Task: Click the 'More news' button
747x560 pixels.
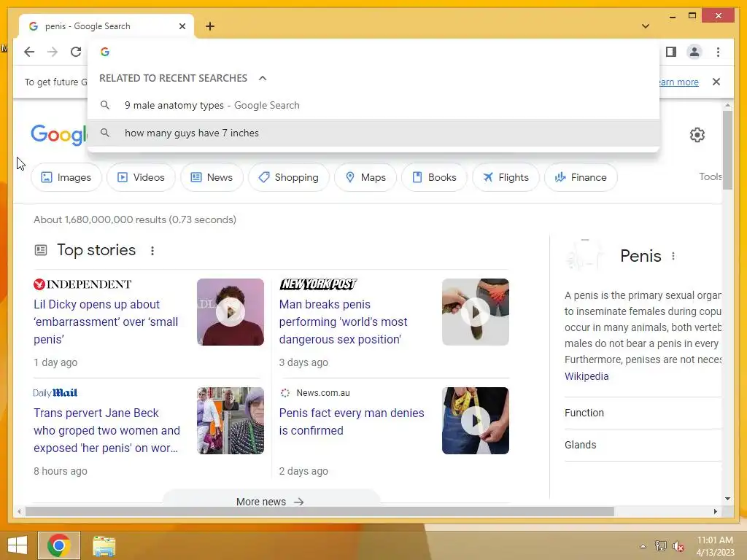Action: [270, 502]
